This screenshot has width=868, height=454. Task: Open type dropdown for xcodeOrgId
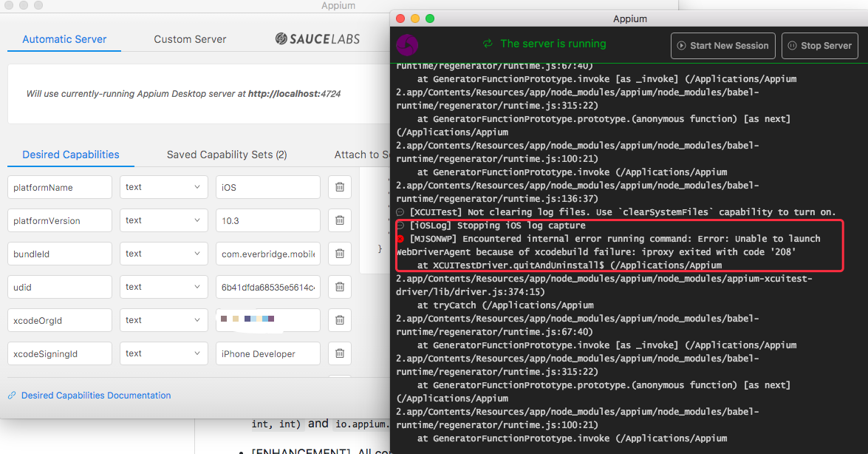(164, 320)
